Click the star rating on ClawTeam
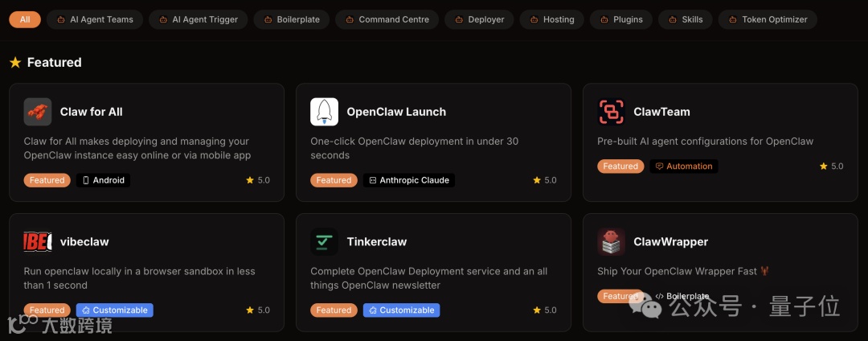 [832, 166]
